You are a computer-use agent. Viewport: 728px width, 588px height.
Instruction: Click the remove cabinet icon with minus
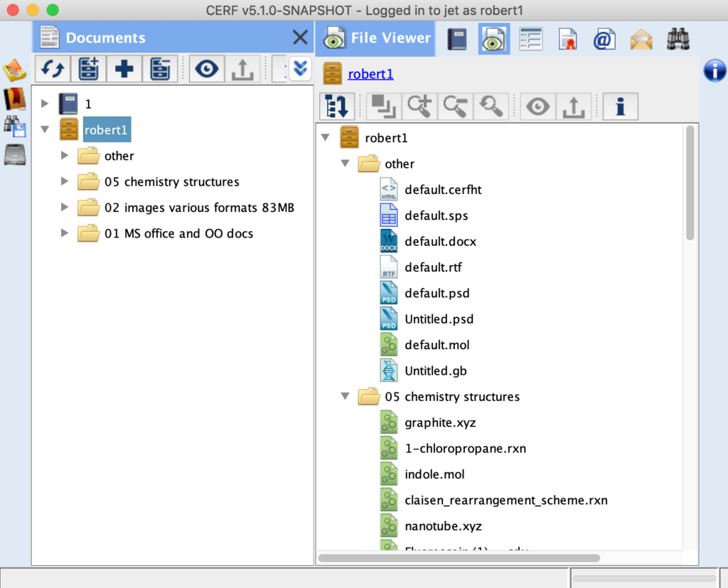tap(160, 69)
